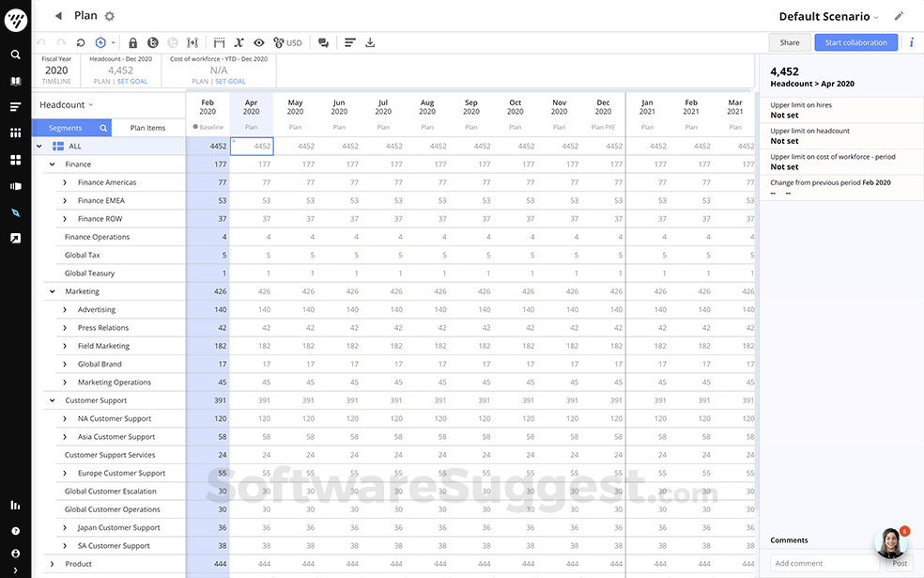924x578 pixels.
Task: Click the download icon in the toolbar
Action: pyautogui.click(x=368, y=42)
